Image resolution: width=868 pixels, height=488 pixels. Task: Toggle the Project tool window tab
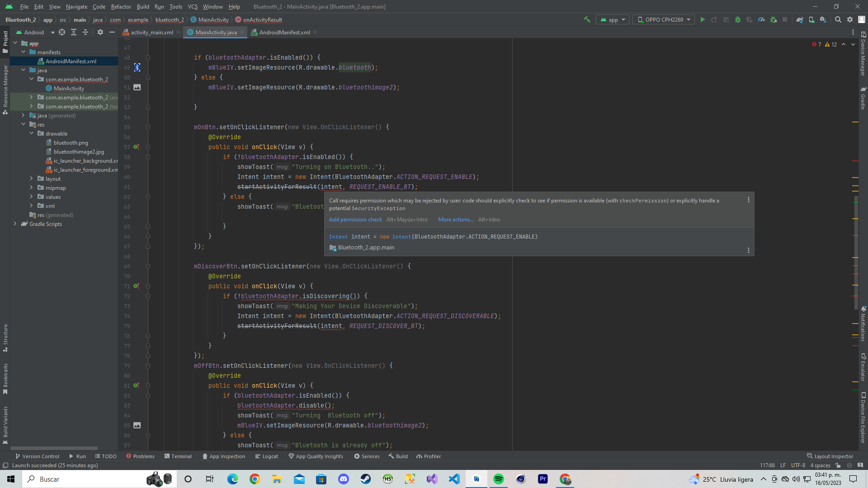(5, 42)
